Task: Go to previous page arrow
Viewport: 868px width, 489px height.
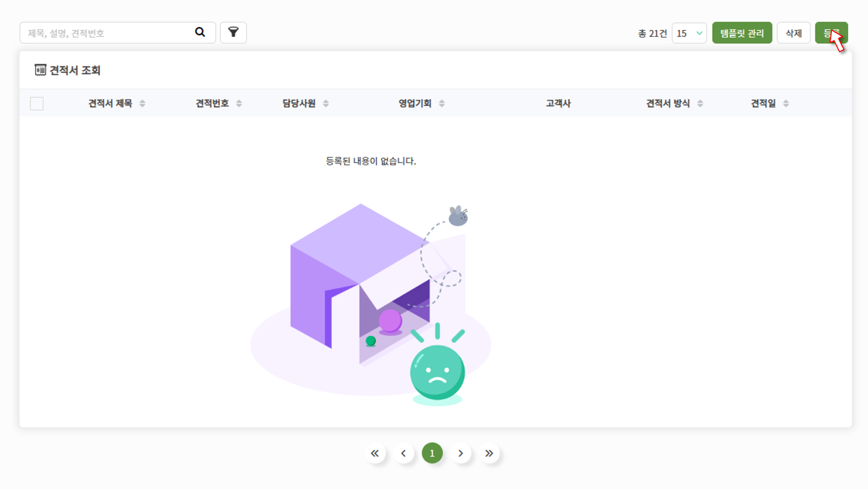Action: pyautogui.click(x=403, y=453)
